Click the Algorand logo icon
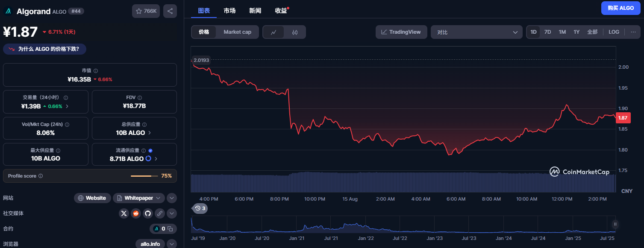644x248 pixels. [x=8, y=11]
